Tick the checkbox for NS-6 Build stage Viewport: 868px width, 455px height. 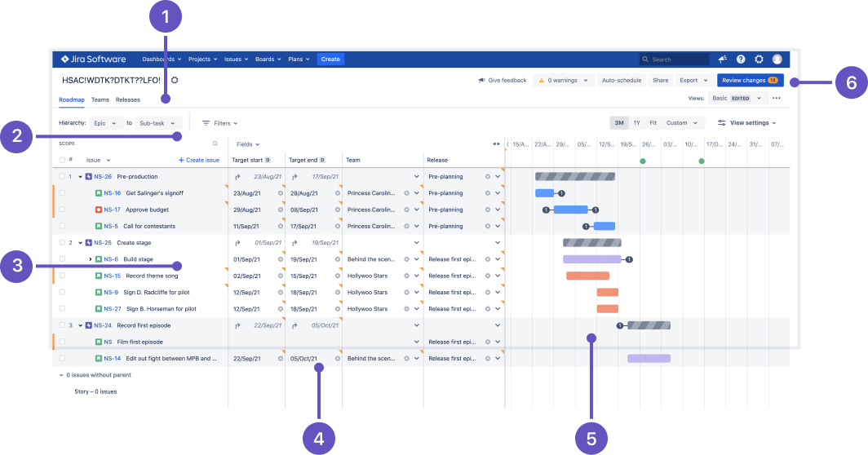point(62,259)
